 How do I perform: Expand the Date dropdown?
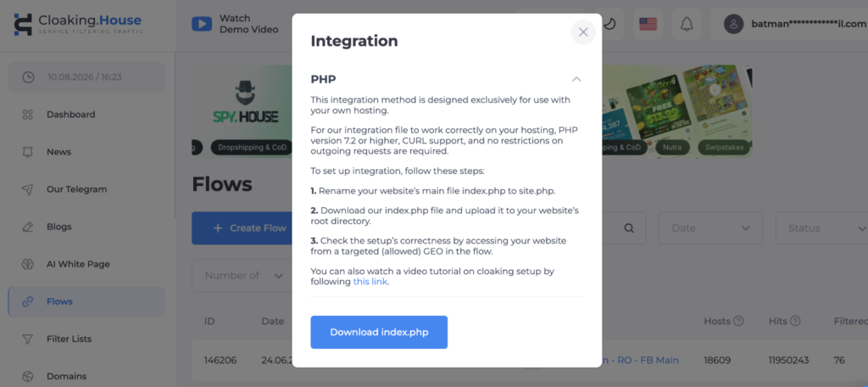[711, 228]
